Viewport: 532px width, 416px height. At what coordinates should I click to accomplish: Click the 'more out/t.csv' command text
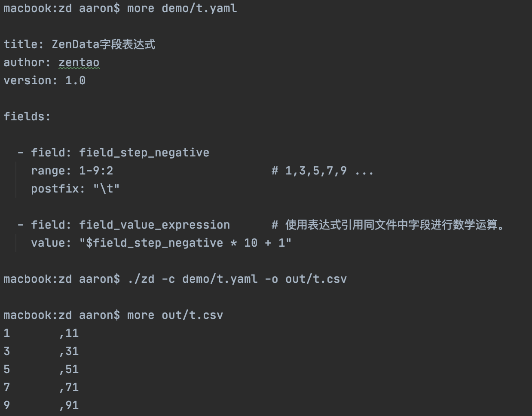[175, 315]
